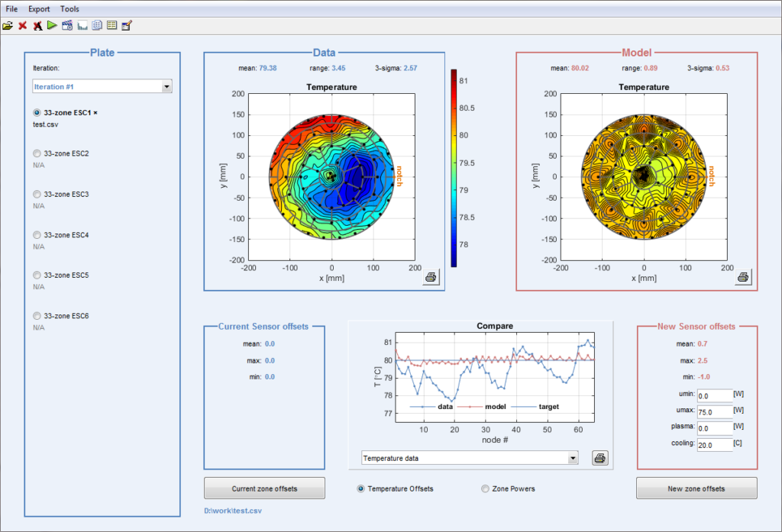The width and height of the screenshot is (782, 532).
Task: Select the 33-zone ESC5 radio button
Action: [37, 276]
